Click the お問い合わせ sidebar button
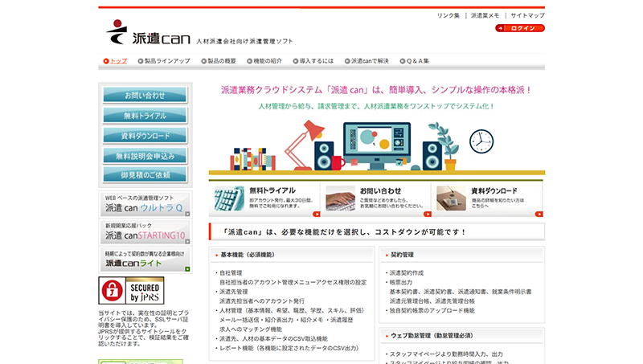 click(x=145, y=95)
